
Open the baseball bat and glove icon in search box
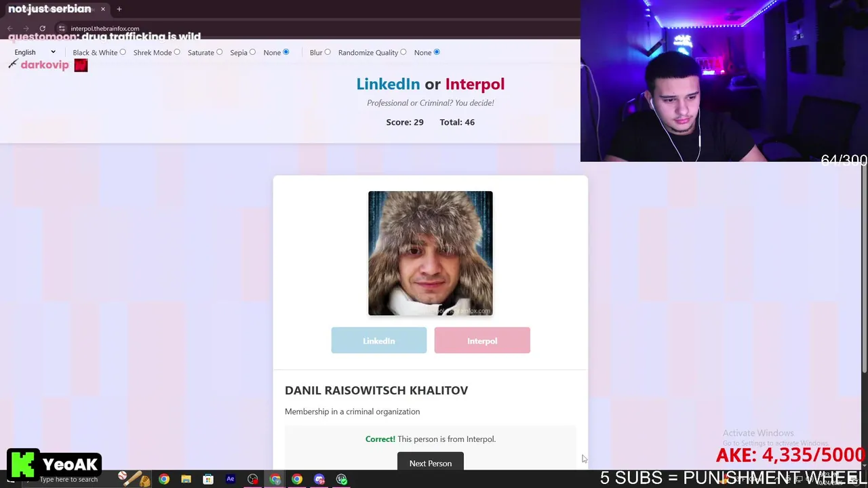pyautogui.click(x=134, y=479)
